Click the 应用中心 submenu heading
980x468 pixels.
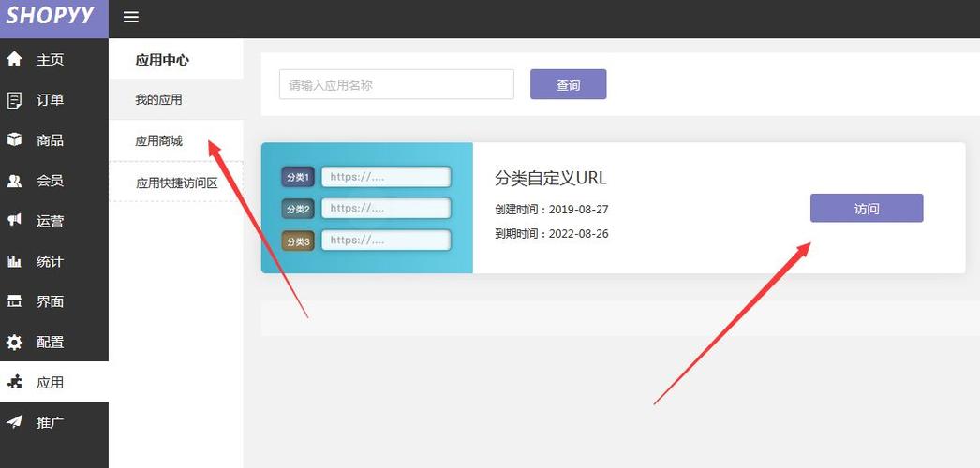tap(162, 60)
